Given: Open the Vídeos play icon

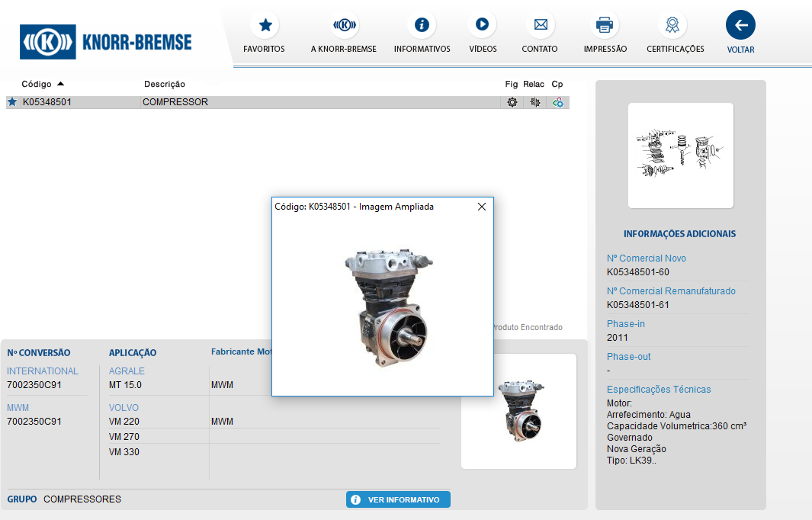Looking at the screenshot, I should pos(482,25).
